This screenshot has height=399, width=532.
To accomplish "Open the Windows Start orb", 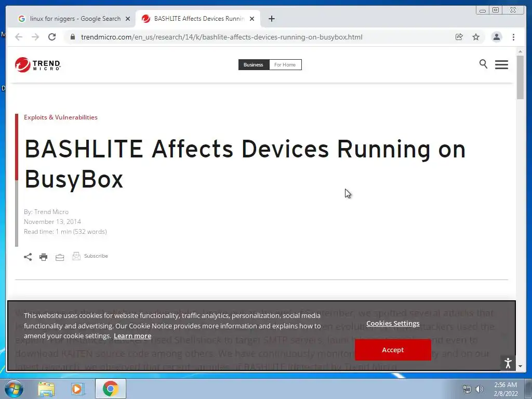I will (x=14, y=389).
